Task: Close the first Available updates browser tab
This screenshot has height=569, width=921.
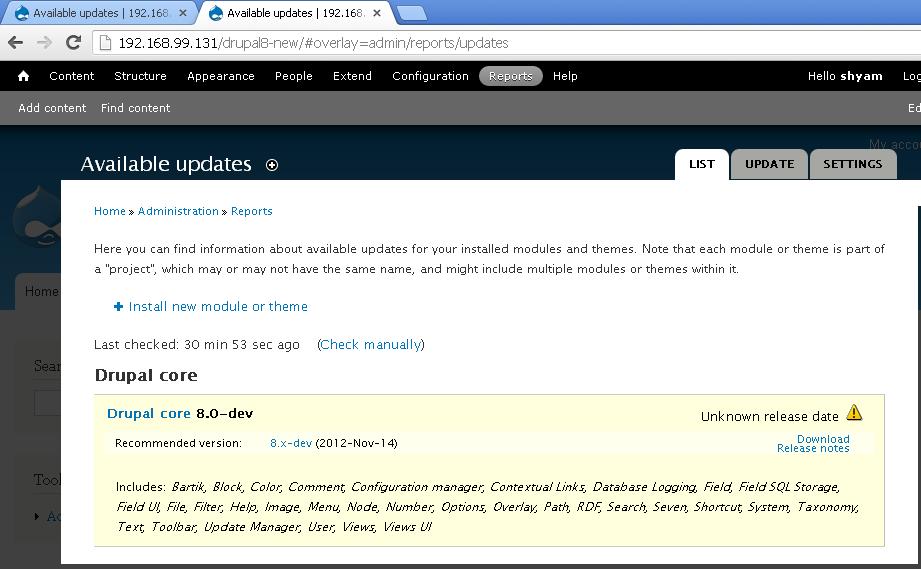Action: coord(183,13)
